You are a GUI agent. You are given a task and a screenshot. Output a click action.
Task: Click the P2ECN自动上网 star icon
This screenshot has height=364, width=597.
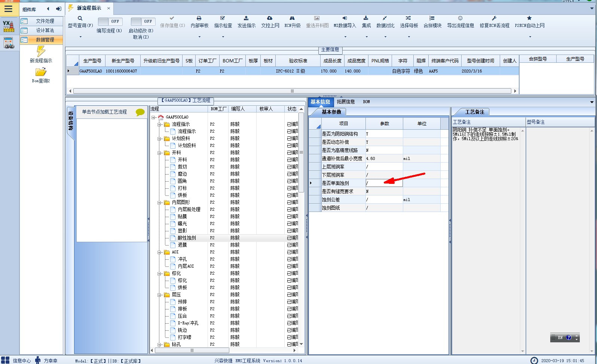point(529,18)
